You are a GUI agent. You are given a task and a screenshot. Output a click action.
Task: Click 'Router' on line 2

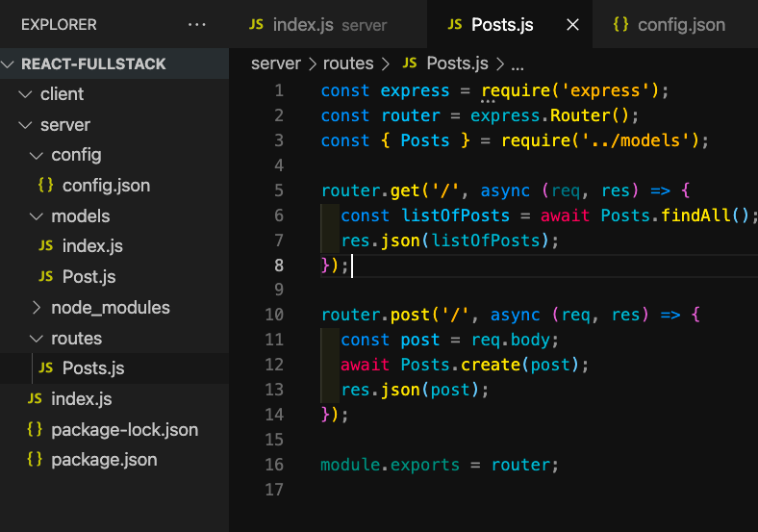(580, 115)
